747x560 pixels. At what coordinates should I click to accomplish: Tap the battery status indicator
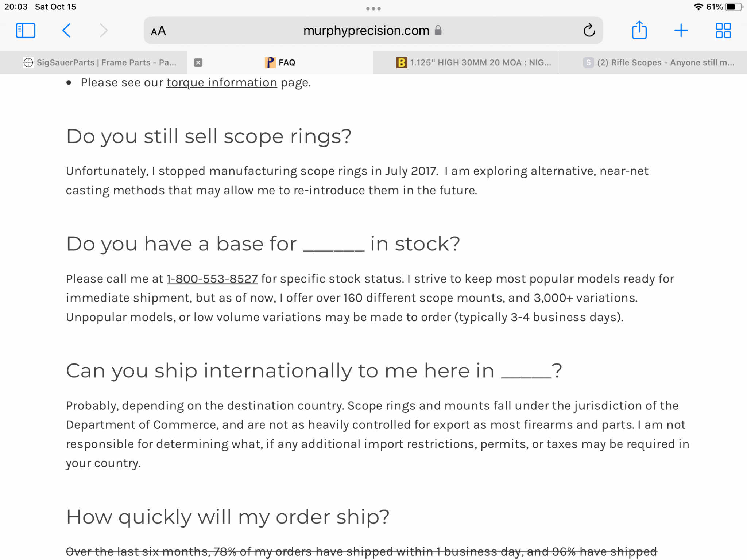click(x=734, y=7)
